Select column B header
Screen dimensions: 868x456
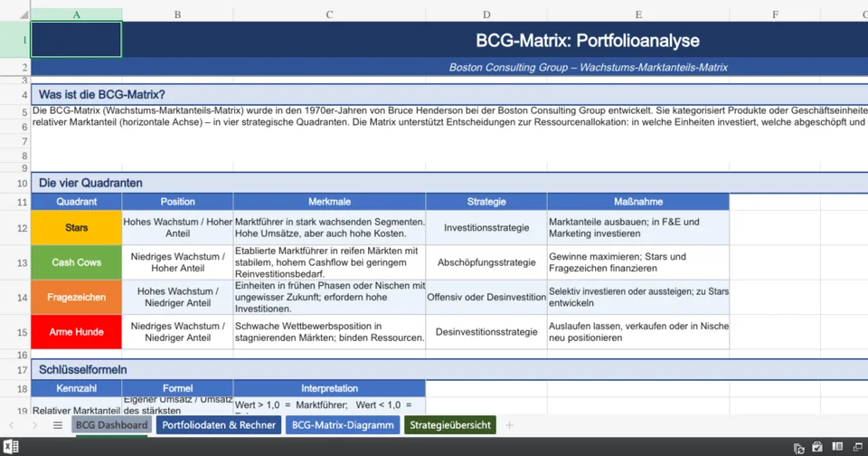(178, 15)
